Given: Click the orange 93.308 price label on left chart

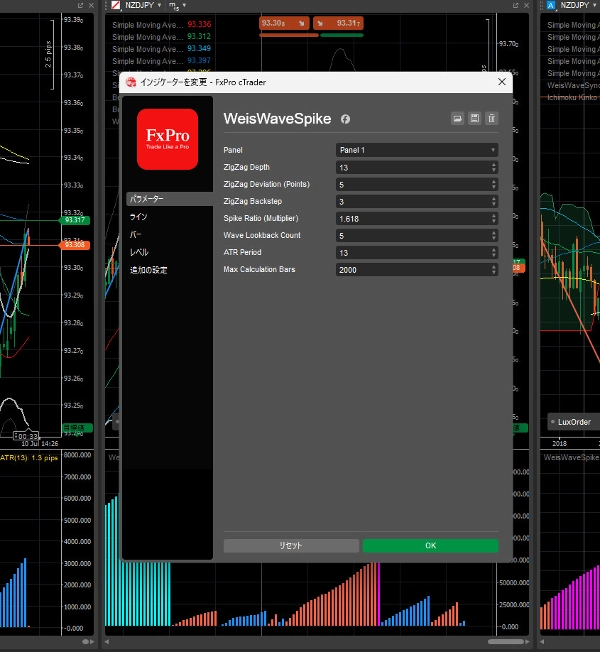Looking at the screenshot, I should [x=75, y=245].
